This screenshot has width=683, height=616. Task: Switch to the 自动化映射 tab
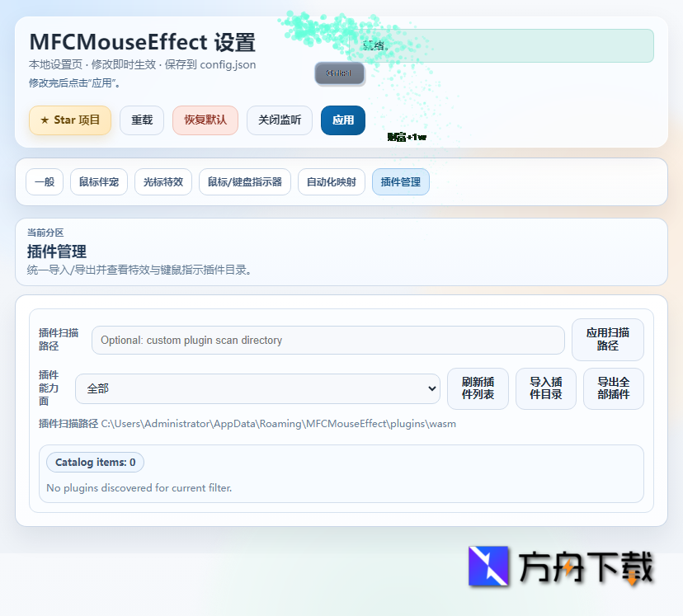(x=331, y=181)
